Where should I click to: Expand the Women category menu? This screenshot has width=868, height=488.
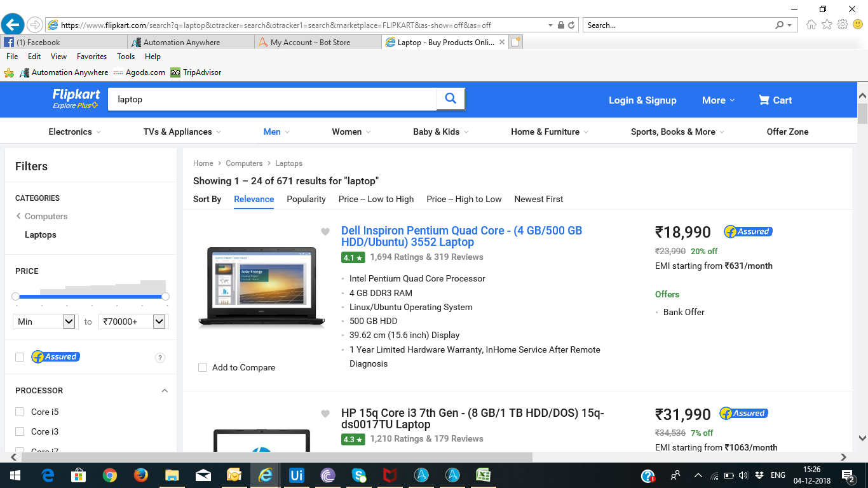pos(351,132)
